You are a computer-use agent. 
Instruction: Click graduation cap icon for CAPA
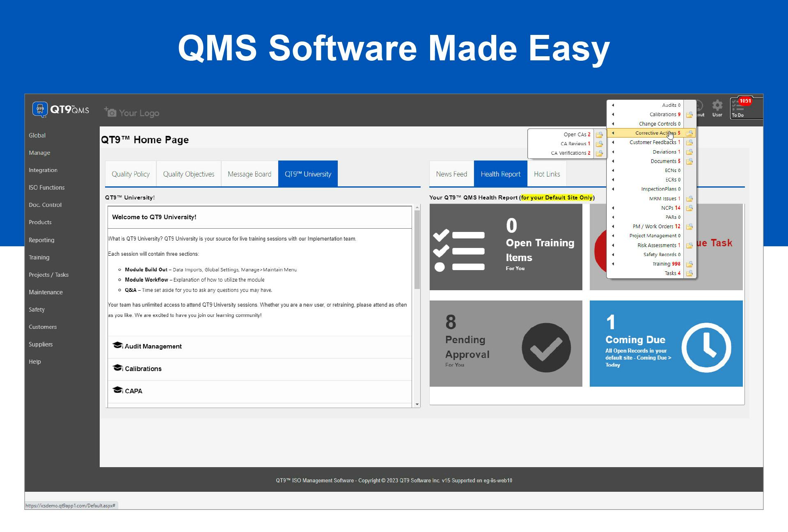[117, 390]
